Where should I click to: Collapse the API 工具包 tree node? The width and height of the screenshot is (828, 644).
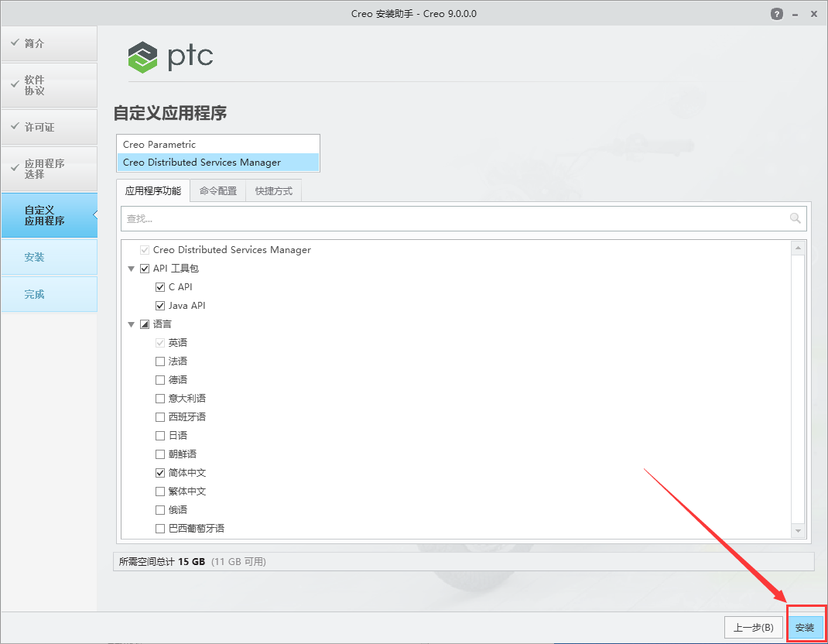[131, 268]
